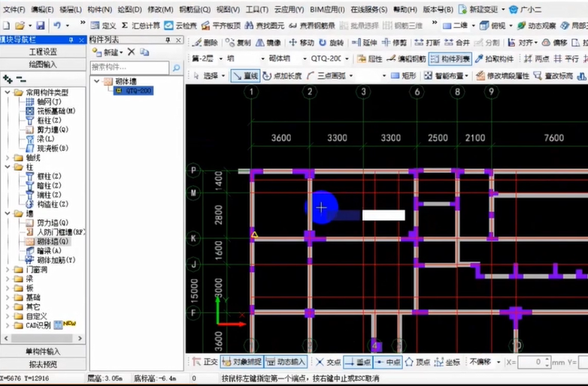
Task: Toggle 正交 ortho mode
Action: click(x=205, y=362)
